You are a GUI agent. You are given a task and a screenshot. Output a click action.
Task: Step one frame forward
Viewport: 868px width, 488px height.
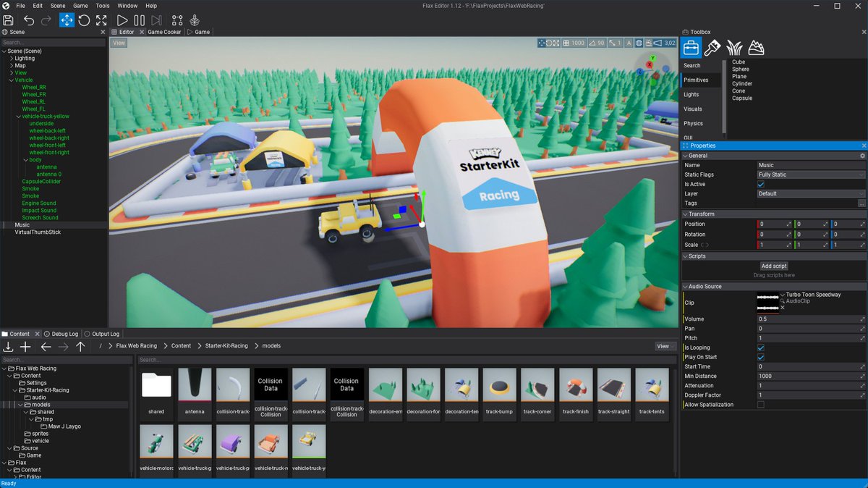click(157, 20)
